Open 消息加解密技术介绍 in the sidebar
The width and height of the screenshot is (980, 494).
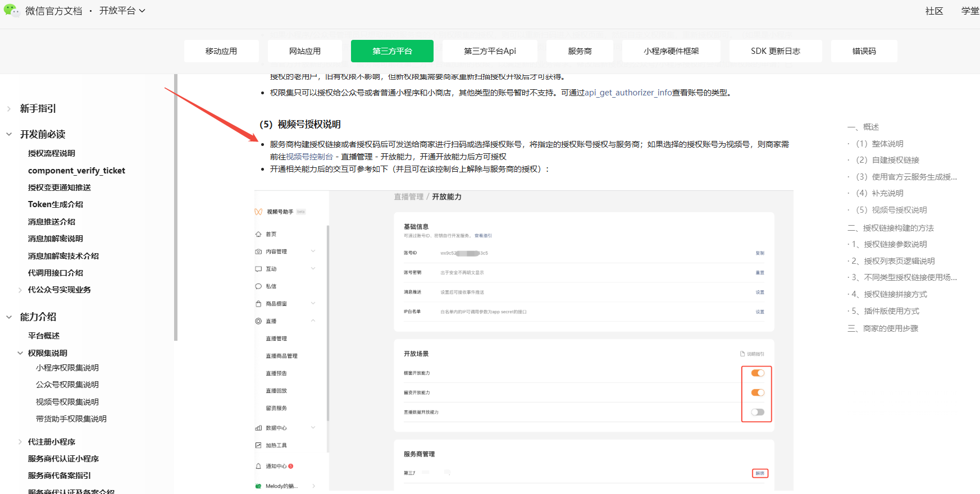click(63, 256)
